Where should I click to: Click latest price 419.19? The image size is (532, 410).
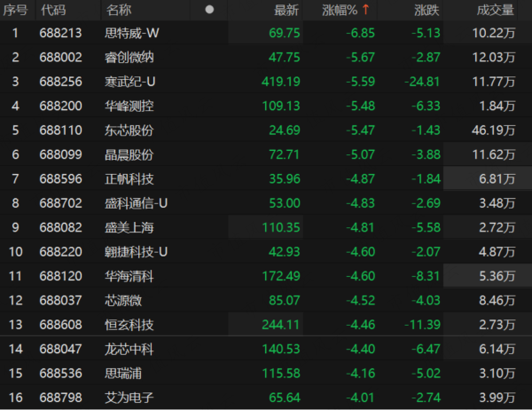[x=281, y=82]
